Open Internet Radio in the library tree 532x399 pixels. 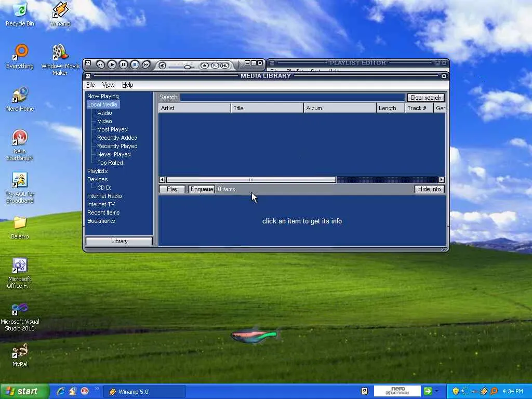(104, 196)
